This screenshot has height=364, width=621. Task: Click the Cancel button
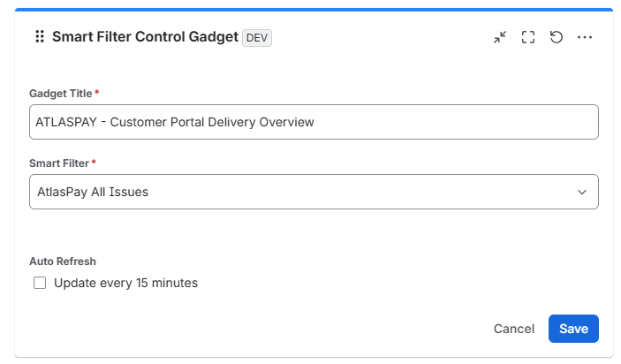coord(513,329)
